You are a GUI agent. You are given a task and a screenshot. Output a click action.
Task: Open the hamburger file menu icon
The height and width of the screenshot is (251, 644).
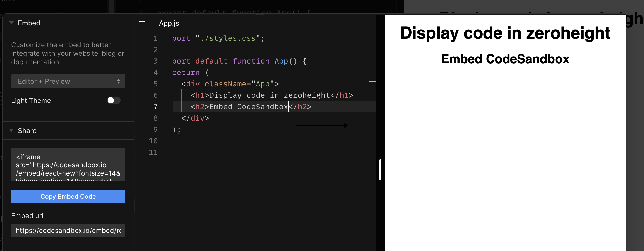(x=142, y=23)
